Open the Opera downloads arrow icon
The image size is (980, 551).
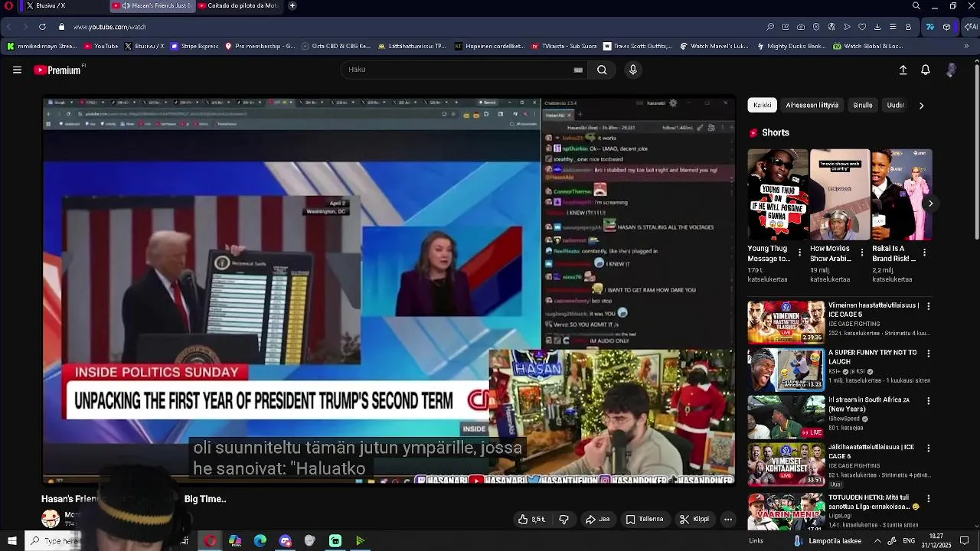877,27
